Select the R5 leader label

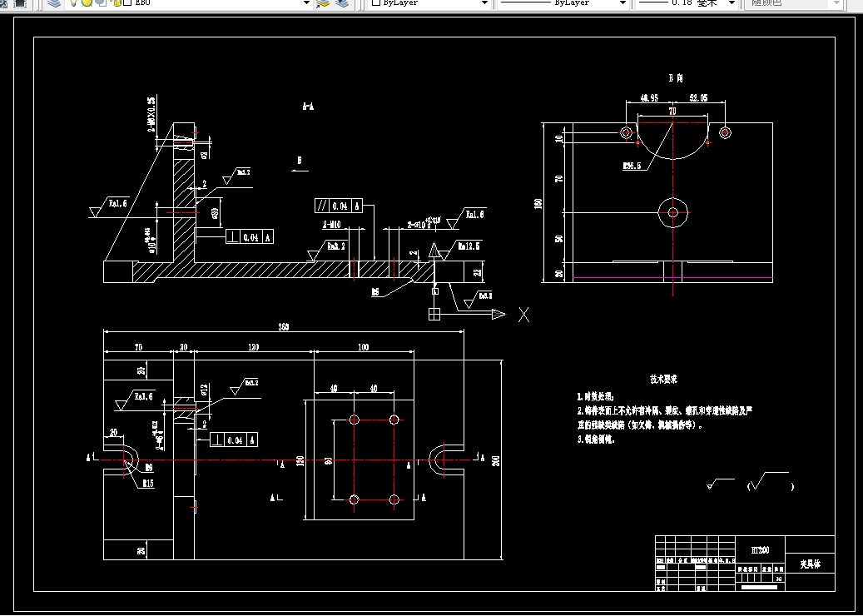click(x=374, y=293)
